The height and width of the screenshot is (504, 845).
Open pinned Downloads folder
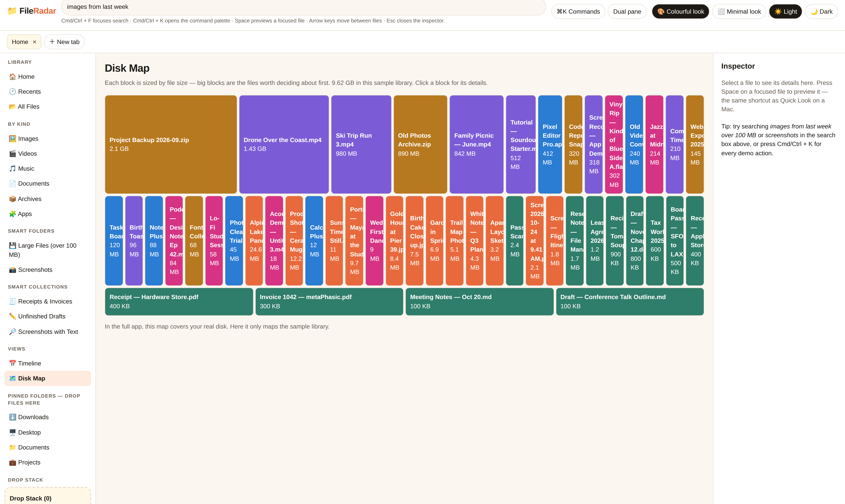coord(48,417)
